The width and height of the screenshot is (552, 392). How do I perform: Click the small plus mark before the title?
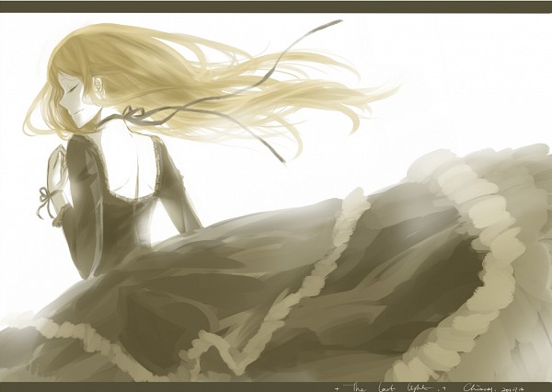click(x=339, y=385)
